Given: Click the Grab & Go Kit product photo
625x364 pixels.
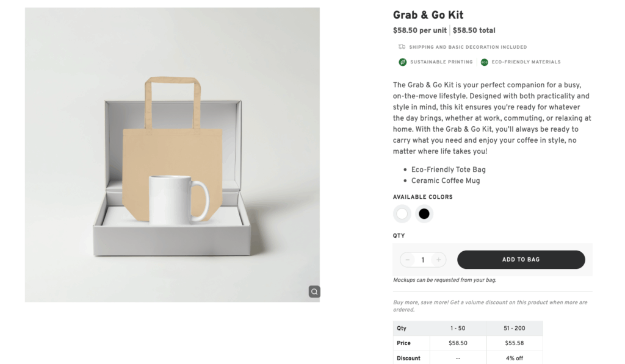Looking at the screenshot, I should coord(171,154).
